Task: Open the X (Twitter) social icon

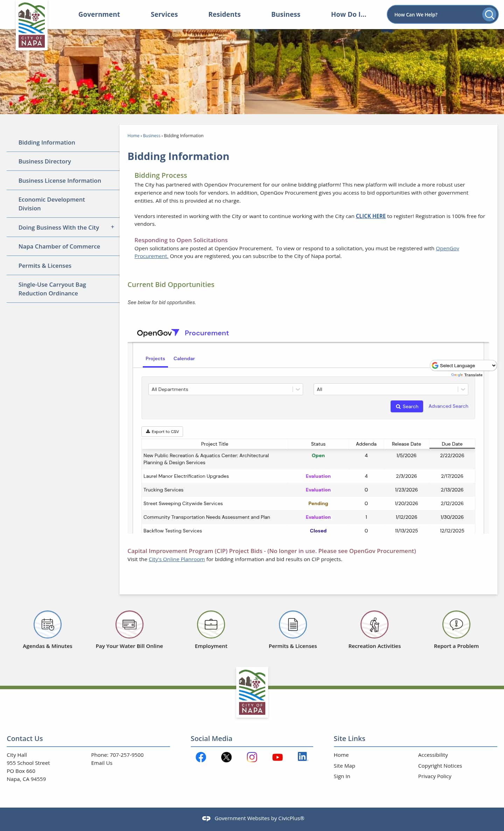Action: tap(226, 757)
